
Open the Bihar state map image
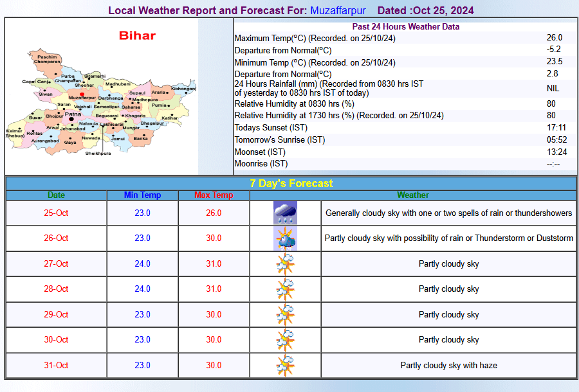tap(102, 96)
